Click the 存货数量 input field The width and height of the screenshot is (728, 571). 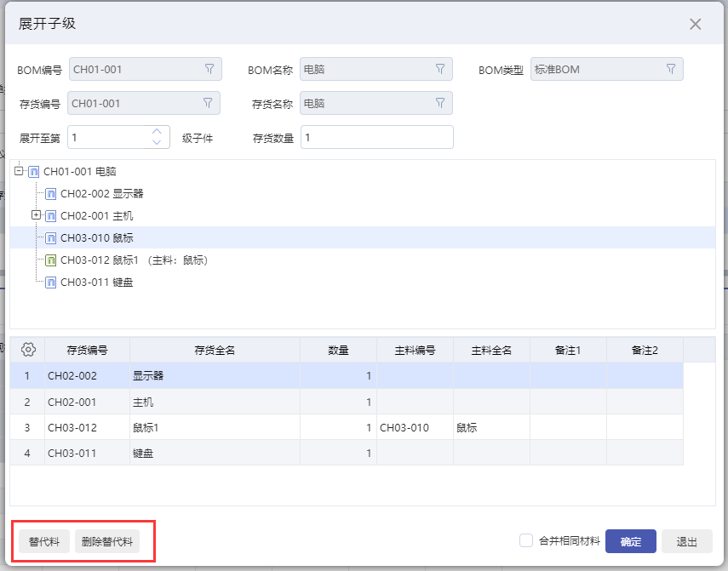coord(376,136)
